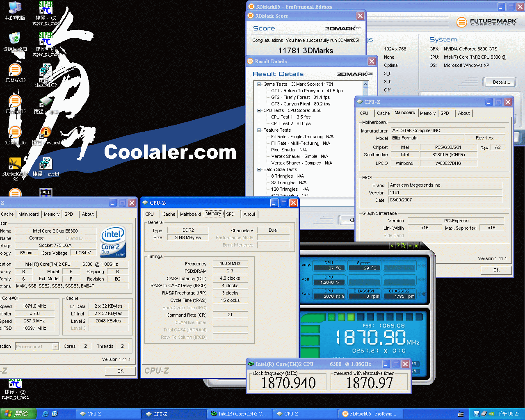Launch Internet Explorer from quick launch
This screenshot has height=420, width=525.
[45, 414]
